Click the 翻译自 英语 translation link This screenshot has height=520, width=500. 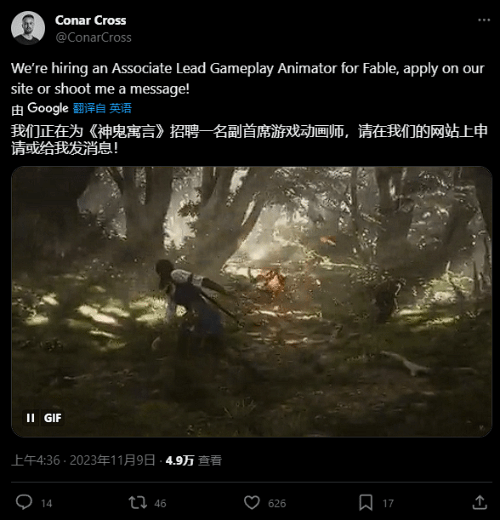(102, 108)
